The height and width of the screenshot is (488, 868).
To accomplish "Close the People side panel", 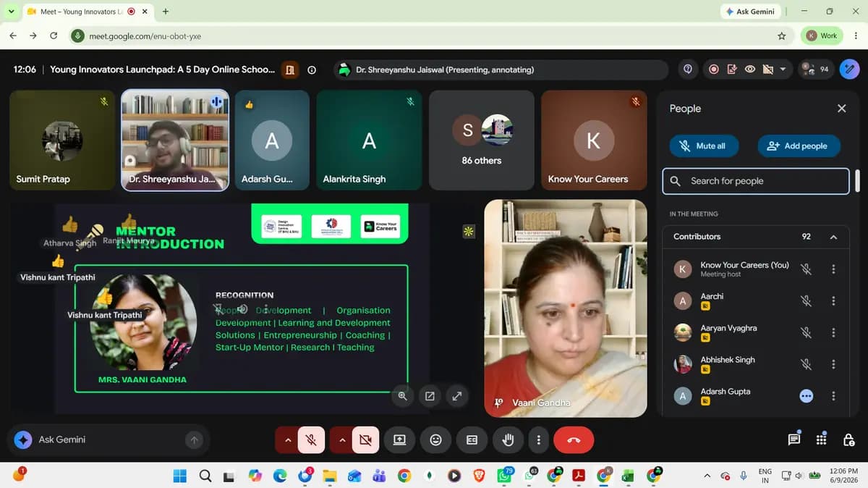I will point(841,109).
